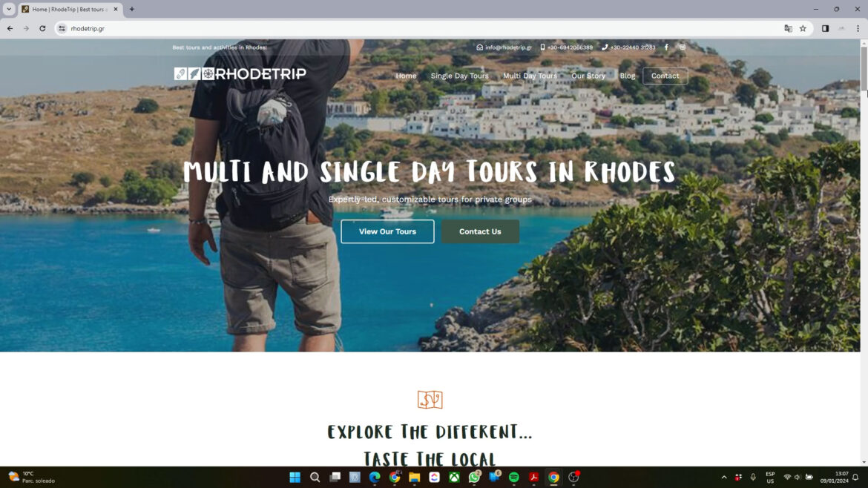This screenshot has width=868, height=488.
Task: Open the RhodeTrip Instagram icon
Action: pos(682,47)
